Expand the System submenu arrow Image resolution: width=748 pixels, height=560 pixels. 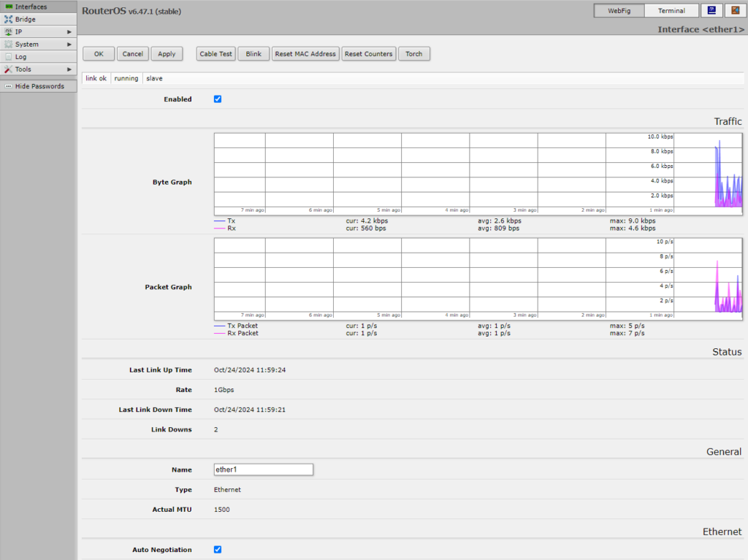[x=69, y=45]
